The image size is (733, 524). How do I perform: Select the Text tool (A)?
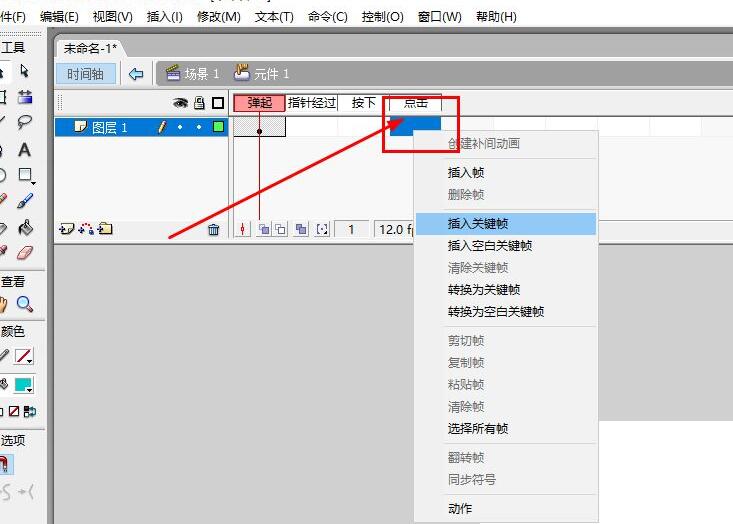[x=24, y=150]
